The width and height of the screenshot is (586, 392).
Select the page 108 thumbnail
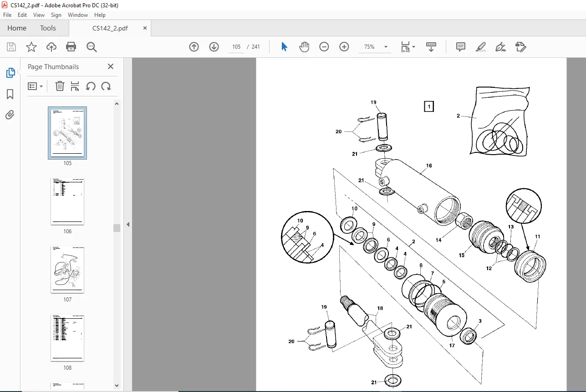pos(67,337)
